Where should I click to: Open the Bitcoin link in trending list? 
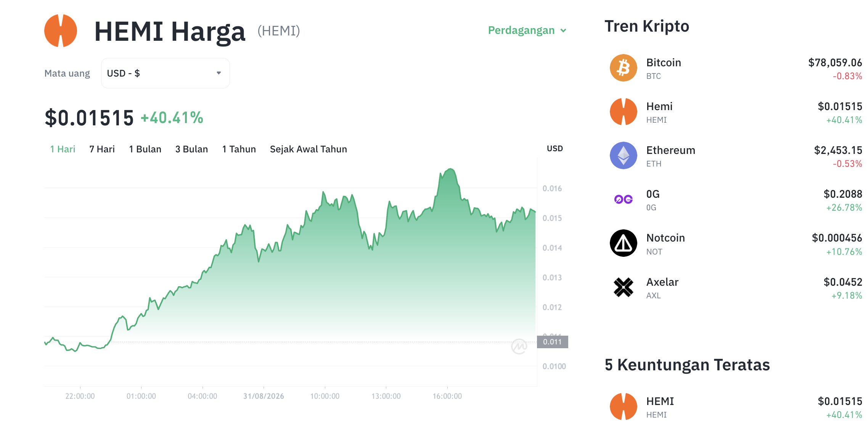[x=663, y=62]
